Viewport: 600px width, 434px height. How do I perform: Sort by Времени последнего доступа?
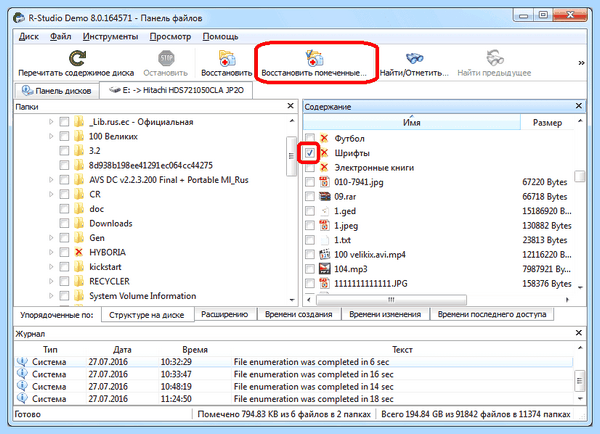tap(492, 314)
